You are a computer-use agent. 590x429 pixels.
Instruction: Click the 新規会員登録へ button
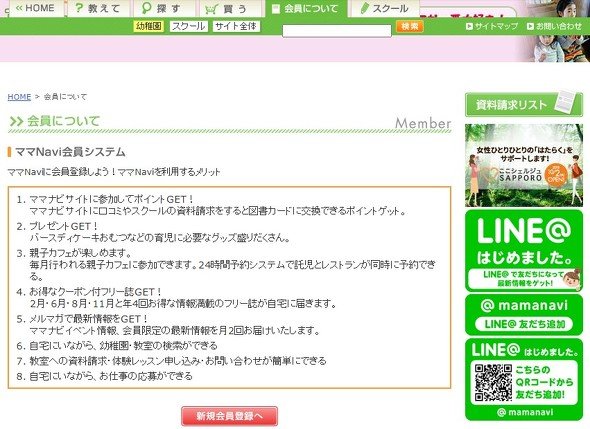coord(230,416)
